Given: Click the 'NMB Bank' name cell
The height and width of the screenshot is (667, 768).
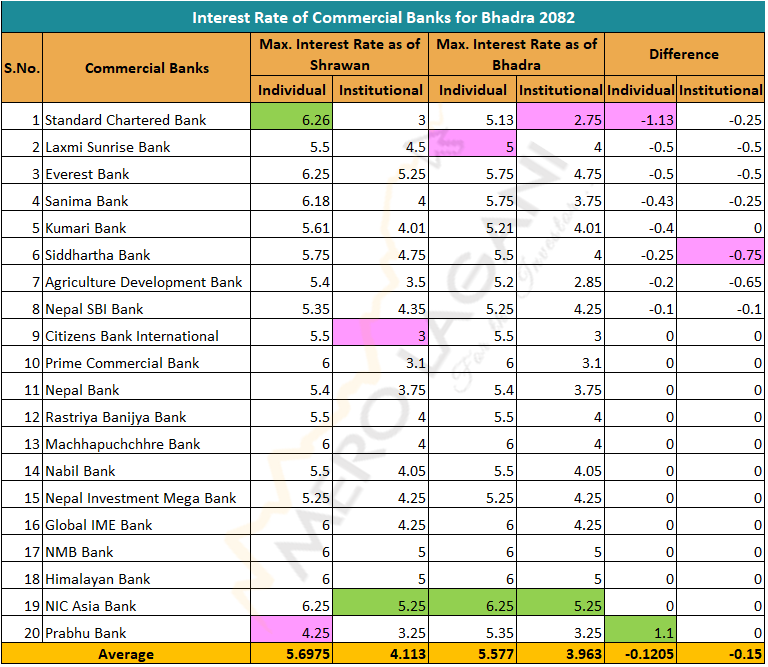Looking at the screenshot, I should 146,548.
